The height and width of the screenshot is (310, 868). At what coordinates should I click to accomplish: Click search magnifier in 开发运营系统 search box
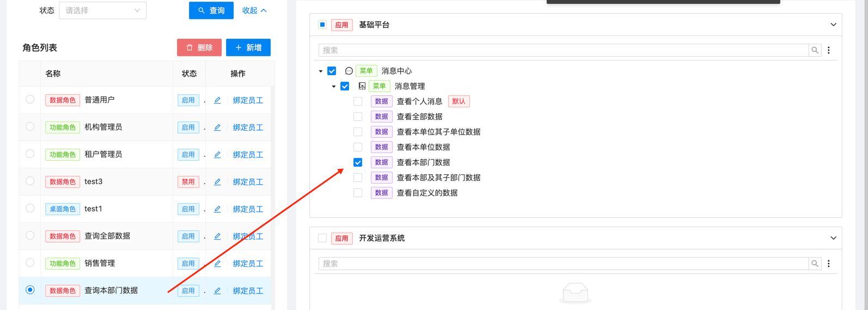(x=815, y=264)
